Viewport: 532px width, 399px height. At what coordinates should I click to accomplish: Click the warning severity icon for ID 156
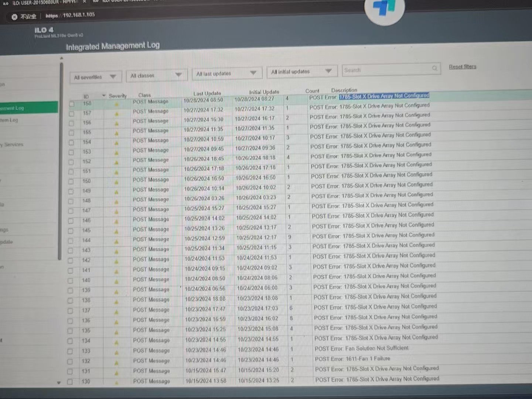117,123
